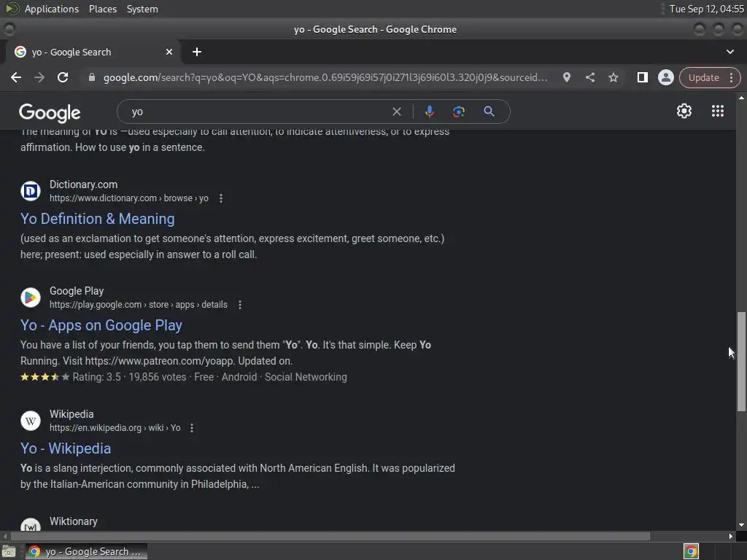Screen dimensions: 747x560
Task: Click the Wiktionary favicon
Action: pyautogui.click(x=31, y=526)
